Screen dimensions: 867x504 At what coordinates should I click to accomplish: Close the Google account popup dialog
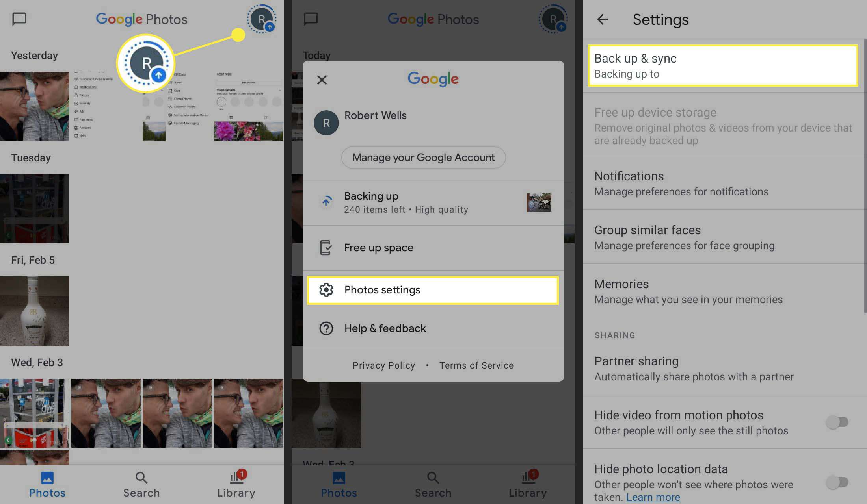322,79
